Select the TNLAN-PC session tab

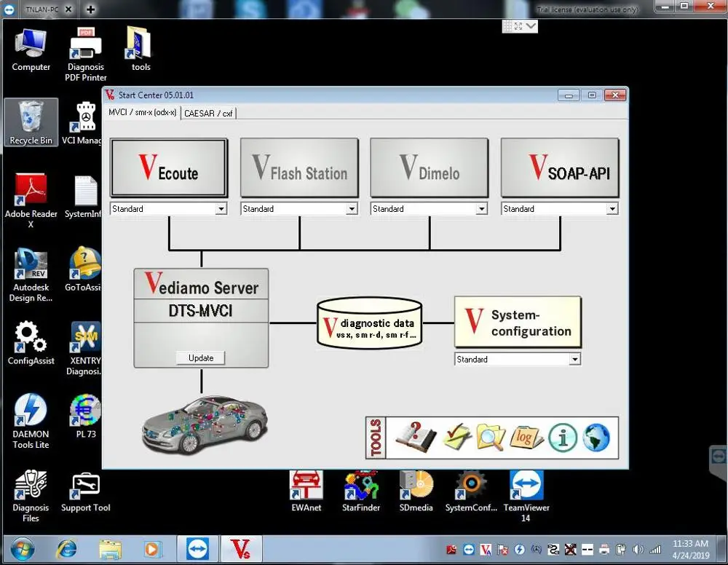click(x=41, y=9)
